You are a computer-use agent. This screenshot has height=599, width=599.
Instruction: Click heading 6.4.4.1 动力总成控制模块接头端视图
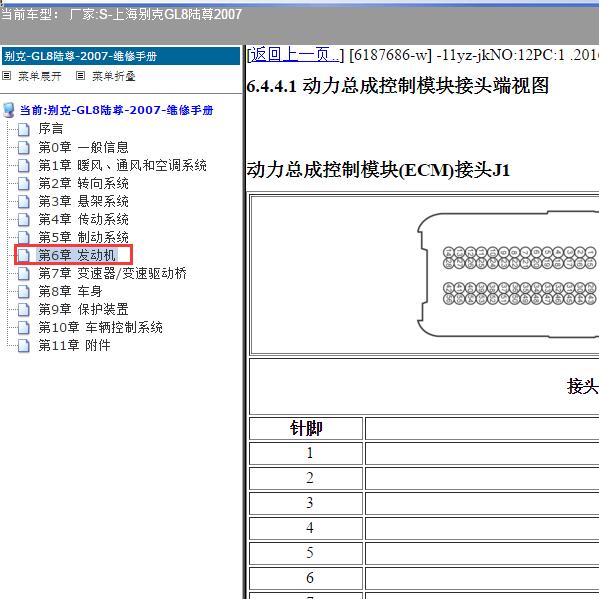(398, 86)
